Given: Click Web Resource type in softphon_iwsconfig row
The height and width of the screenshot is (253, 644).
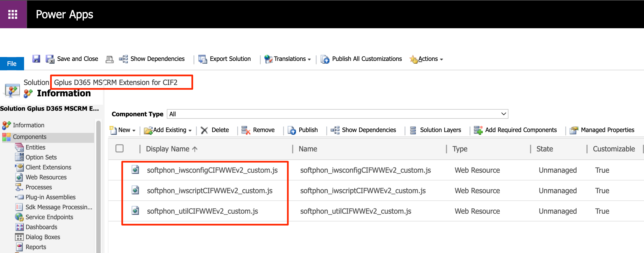Looking at the screenshot, I should coord(477,170).
